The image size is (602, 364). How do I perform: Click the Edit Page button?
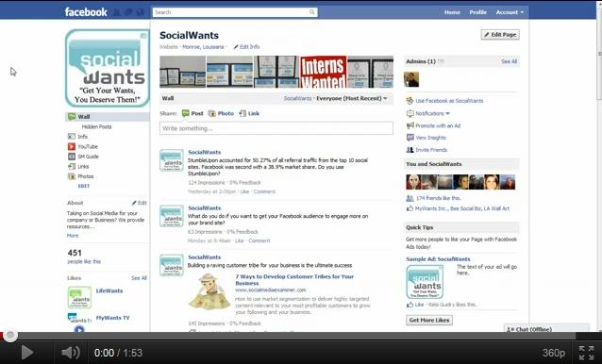coord(500,35)
